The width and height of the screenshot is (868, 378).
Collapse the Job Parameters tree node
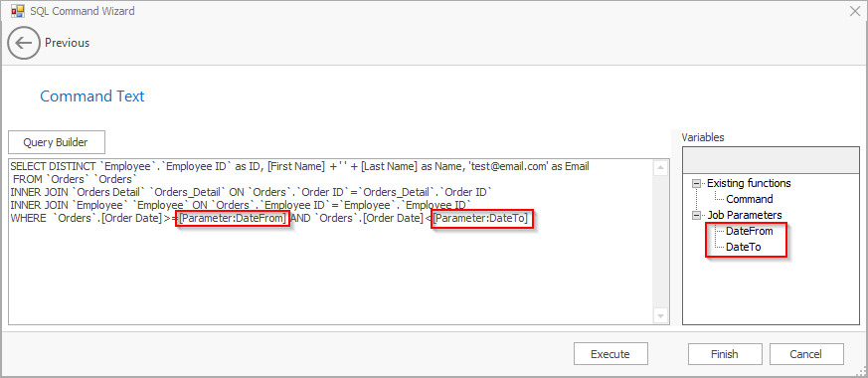[x=696, y=215]
